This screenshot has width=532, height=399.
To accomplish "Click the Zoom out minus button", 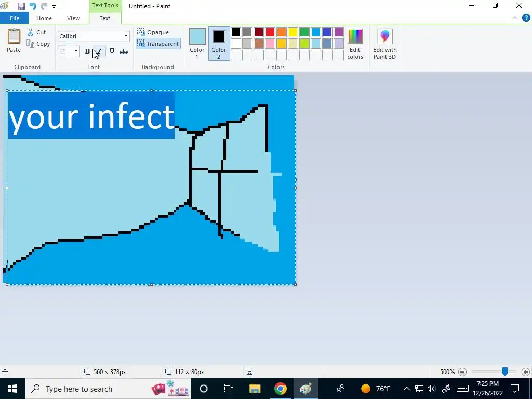I will 462,372.
